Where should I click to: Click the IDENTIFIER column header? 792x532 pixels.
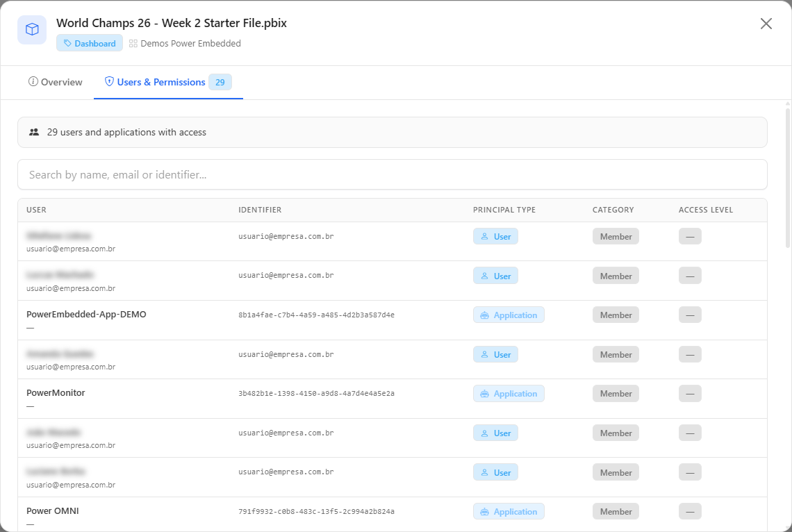(x=260, y=210)
